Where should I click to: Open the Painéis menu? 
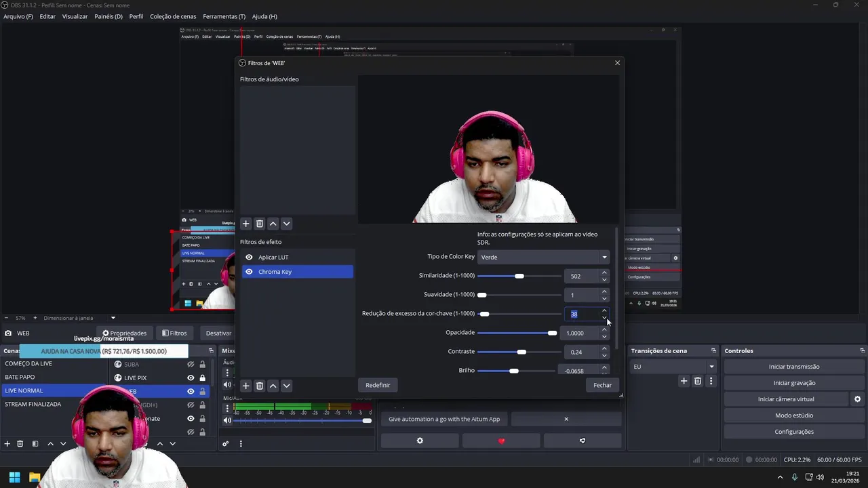coord(108,16)
